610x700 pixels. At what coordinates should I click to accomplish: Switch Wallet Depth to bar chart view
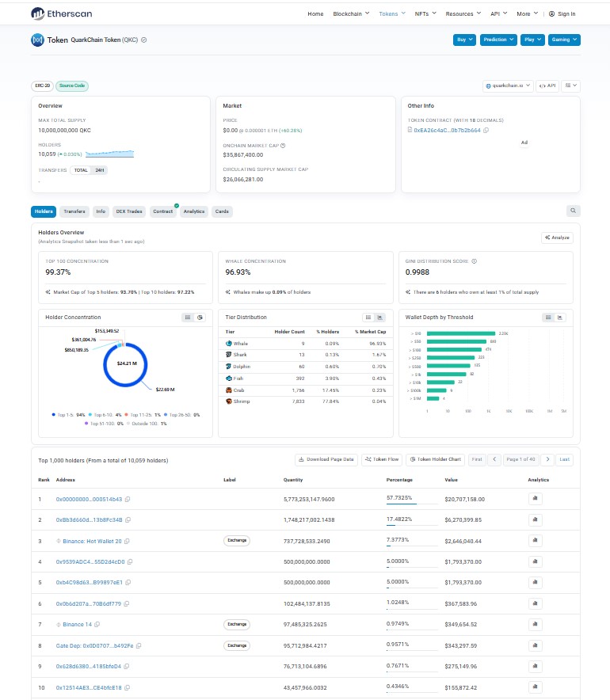(x=560, y=318)
